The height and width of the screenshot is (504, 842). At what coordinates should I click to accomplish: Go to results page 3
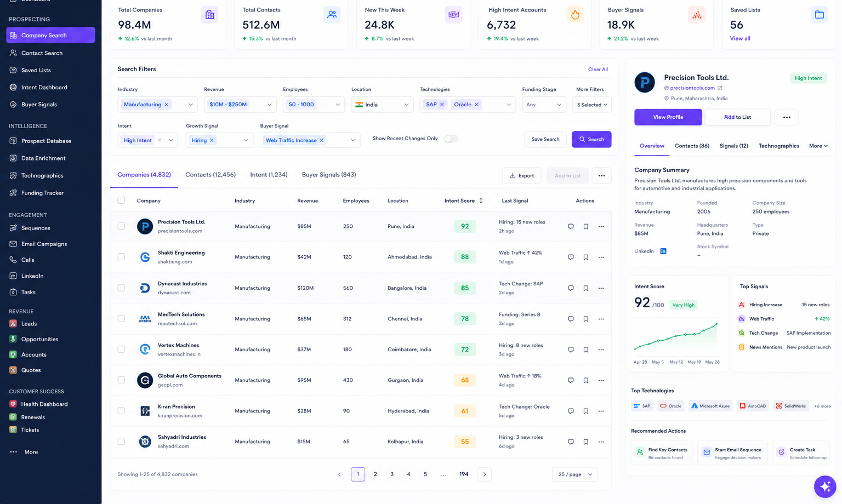tap(392, 474)
